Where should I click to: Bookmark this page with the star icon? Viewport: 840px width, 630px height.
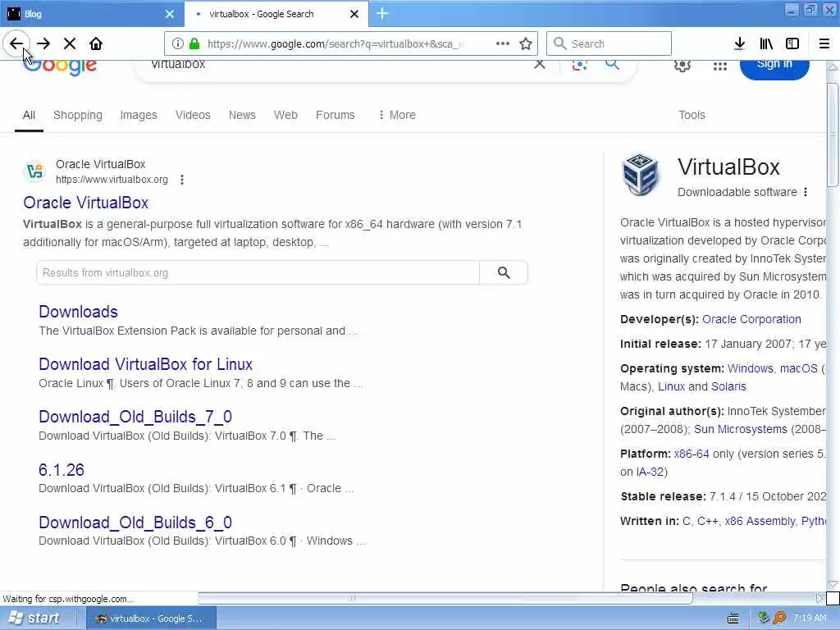point(526,43)
